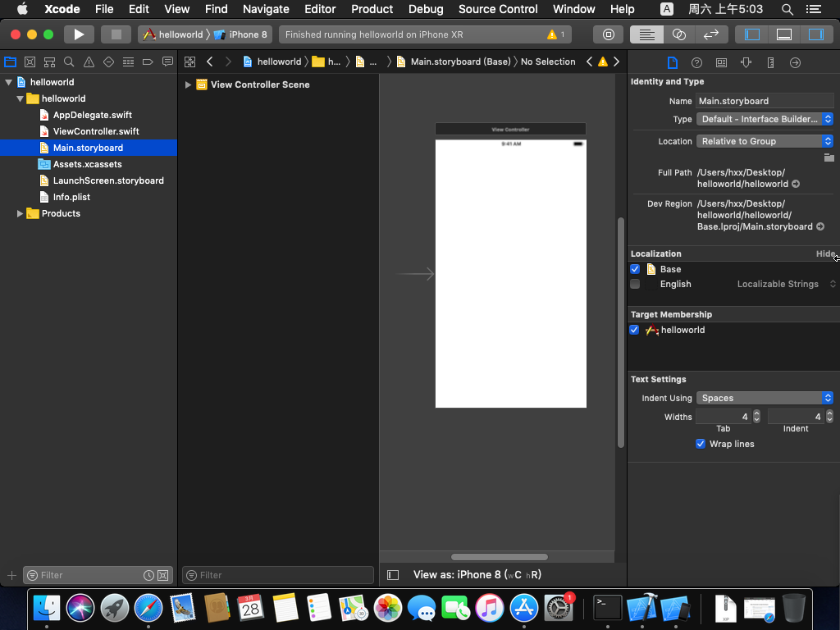
Task: Adjust the Tab width stepper
Action: pos(756,416)
